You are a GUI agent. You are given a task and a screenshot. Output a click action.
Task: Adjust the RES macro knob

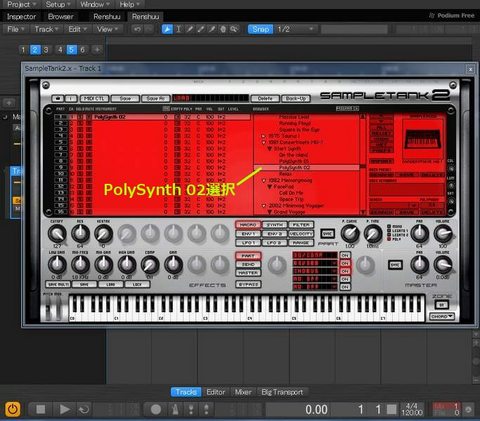[x=80, y=234]
